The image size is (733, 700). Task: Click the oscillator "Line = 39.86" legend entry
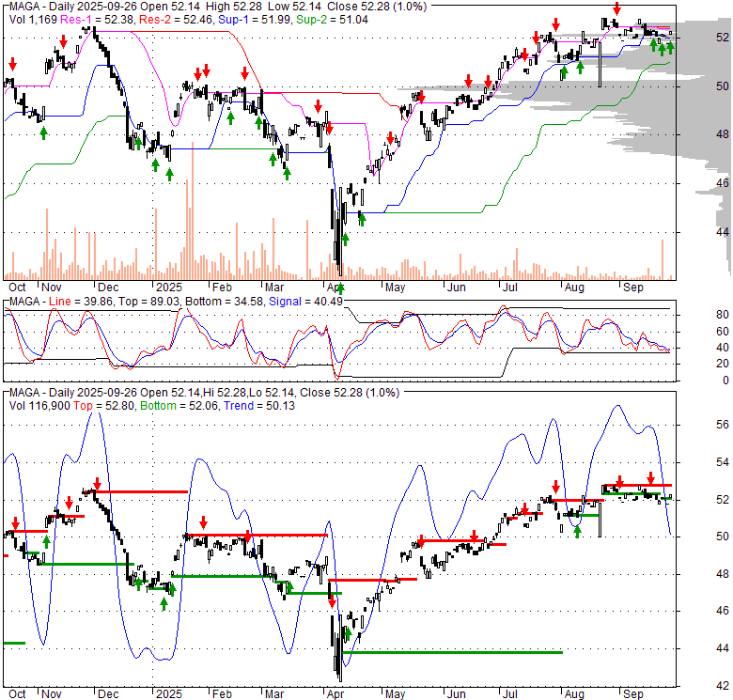click(x=81, y=302)
